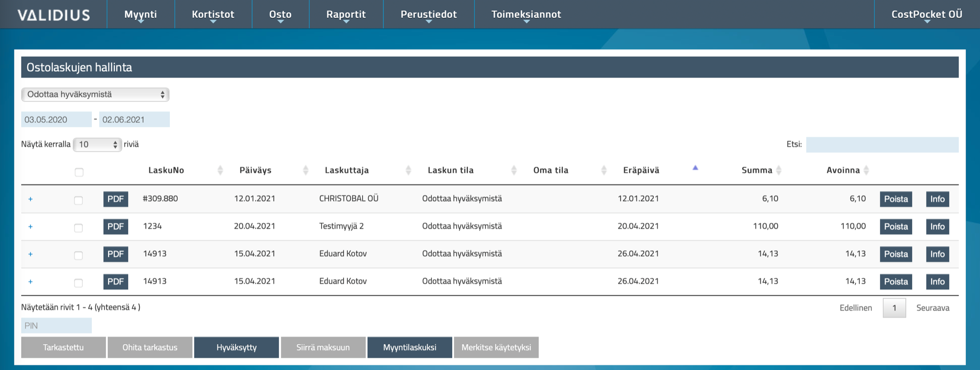This screenshot has width=980, height=370.
Task: Select page 1 in pagination
Action: pos(894,308)
